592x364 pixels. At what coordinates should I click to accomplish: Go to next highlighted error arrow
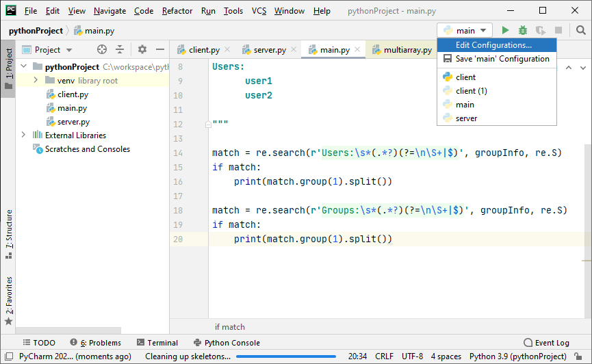tap(583, 68)
